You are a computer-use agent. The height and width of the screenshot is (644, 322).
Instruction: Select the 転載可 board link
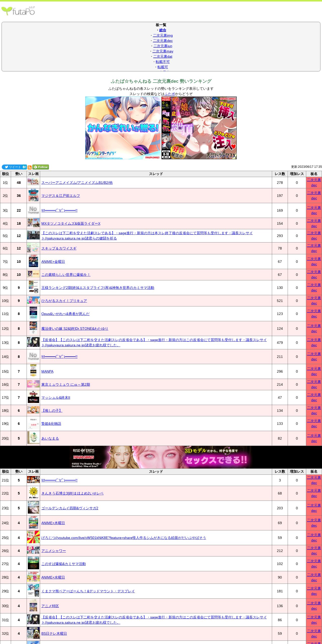[x=163, y=67]
